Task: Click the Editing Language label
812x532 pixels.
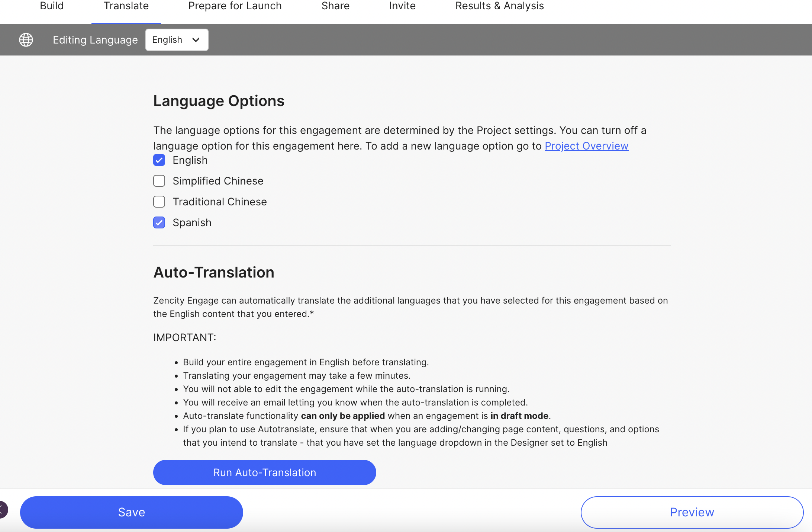Action: tap(95, 40)
